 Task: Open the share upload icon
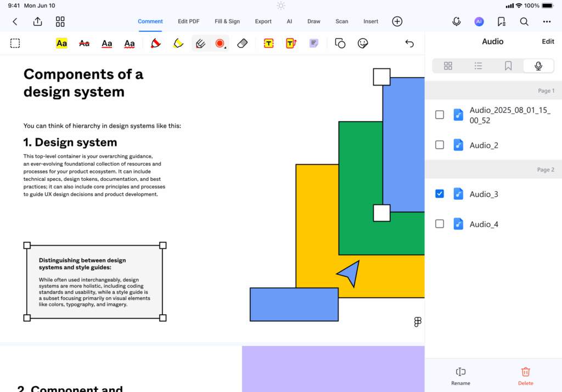tap(37, 21)
